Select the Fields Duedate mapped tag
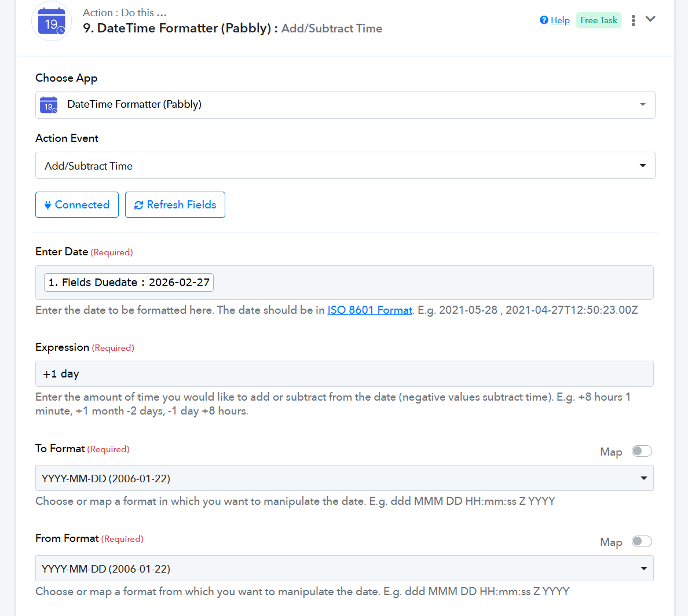Screen dimensions: 688x616 tap(129, 283)
